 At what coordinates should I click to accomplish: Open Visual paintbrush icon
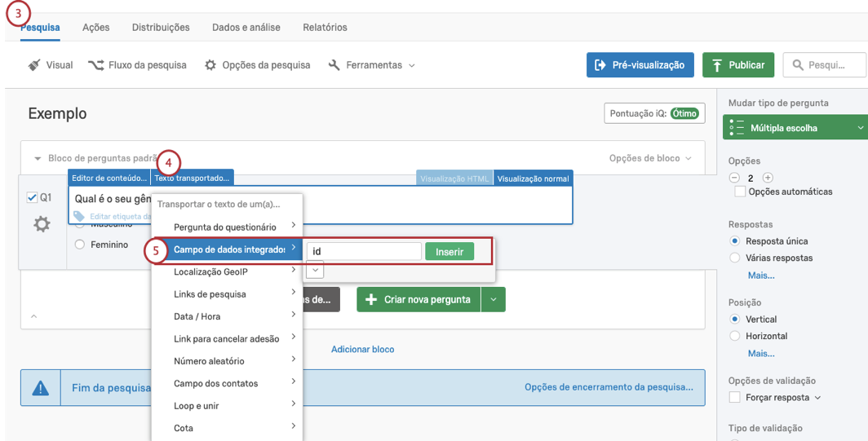(x=34, y=65)
